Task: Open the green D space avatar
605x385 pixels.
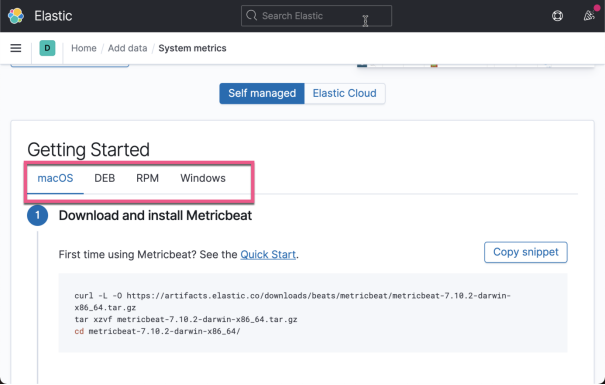Action: [47, 48]
